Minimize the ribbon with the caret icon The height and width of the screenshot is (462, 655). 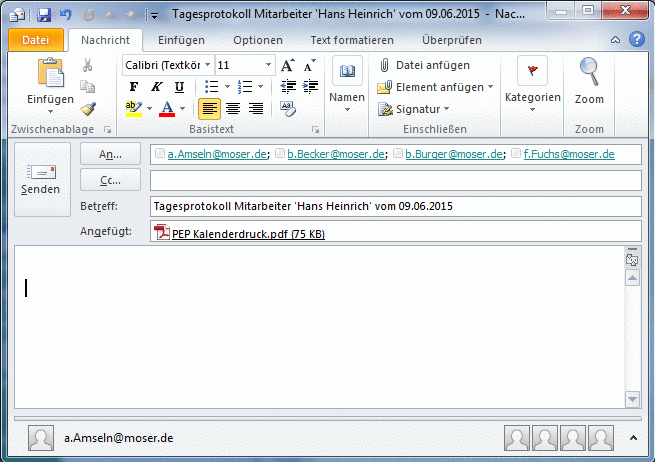pyautogui.click(x=615, y=40)
